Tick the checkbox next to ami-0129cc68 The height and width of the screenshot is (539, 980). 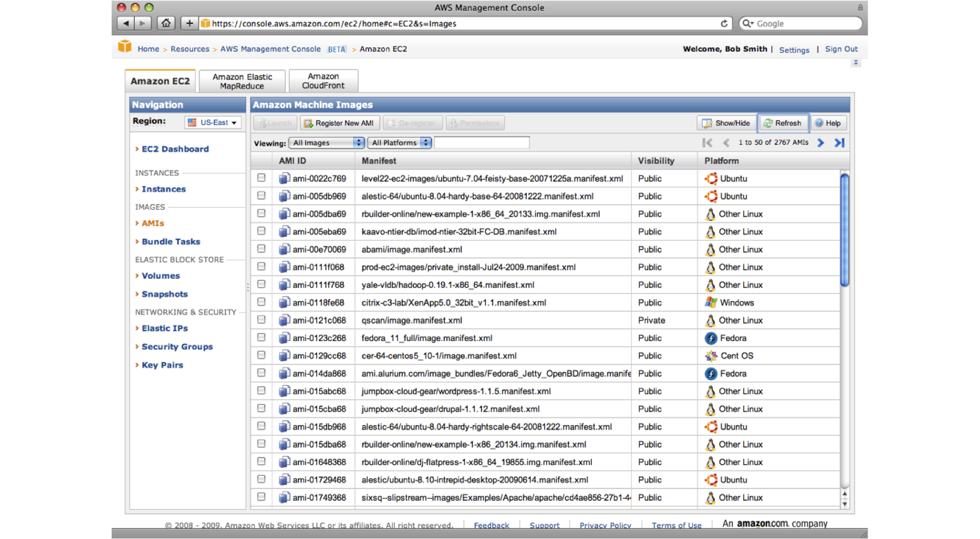click(261, 355)
